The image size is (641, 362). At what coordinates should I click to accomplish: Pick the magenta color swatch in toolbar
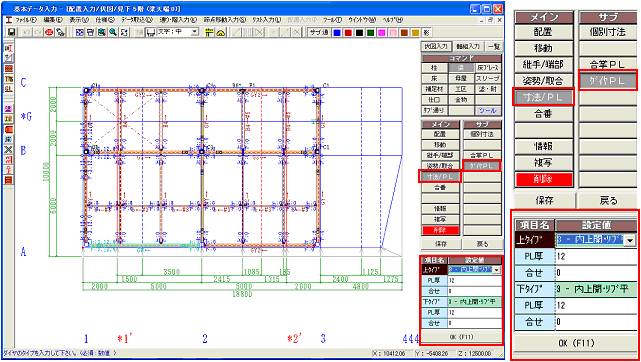click(382, 32)
